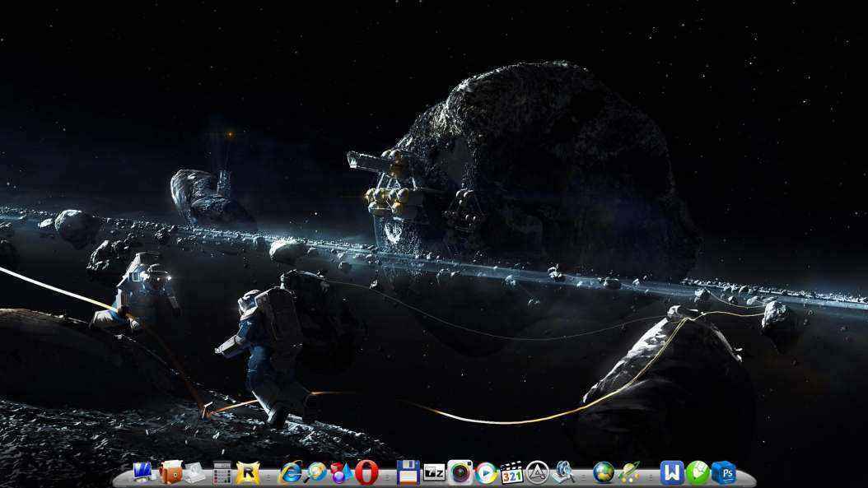Launch the red-purple shapes app icon
868x488 pixels.
pyautogui.click(x=341, y=473)
